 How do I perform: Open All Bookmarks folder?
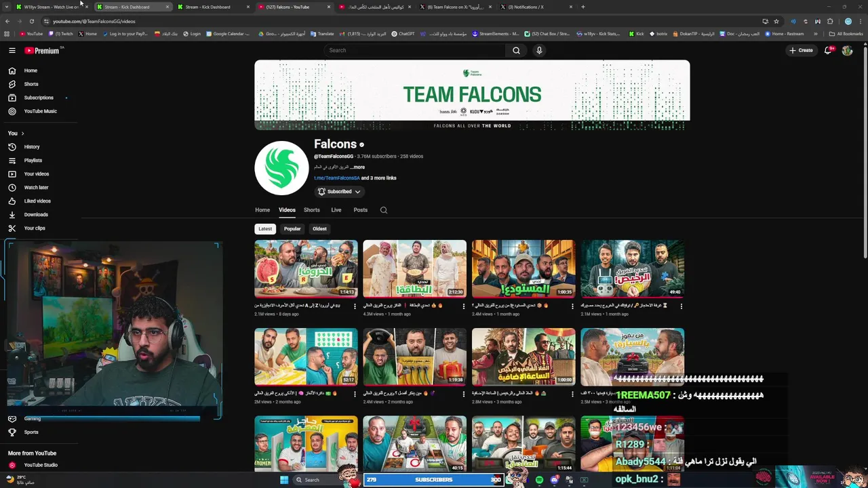pyautogui.click(x=846, y=34)
